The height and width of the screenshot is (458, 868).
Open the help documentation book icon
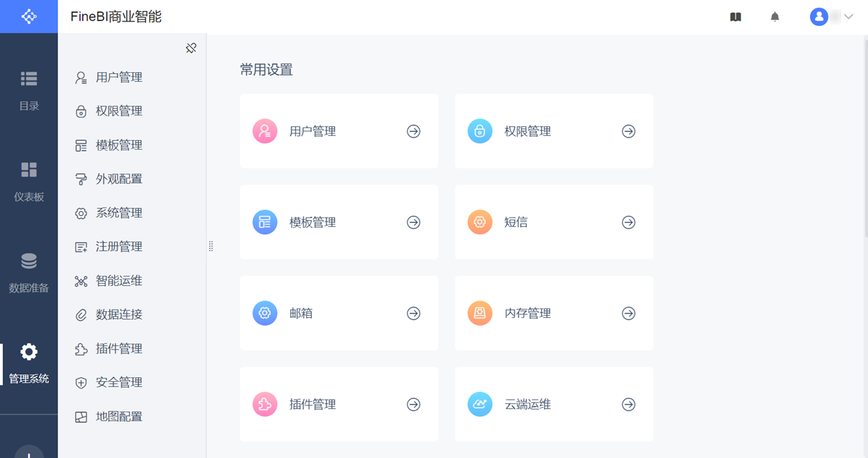click(735, 17)
